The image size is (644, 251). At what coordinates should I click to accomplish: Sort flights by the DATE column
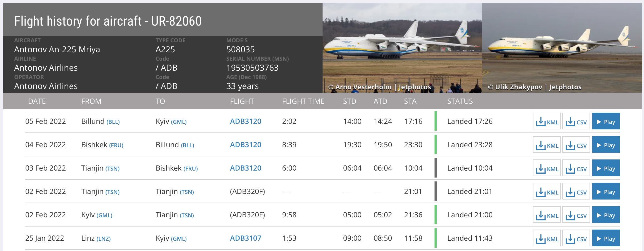point(37,101)
